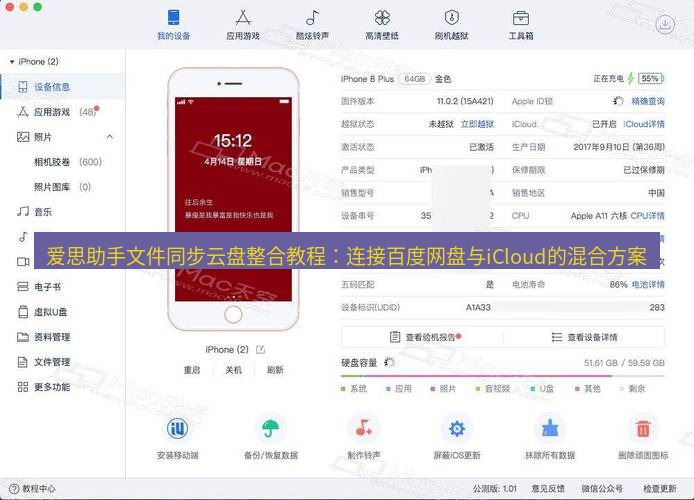Click 重启 button

(x=192, y=370)
